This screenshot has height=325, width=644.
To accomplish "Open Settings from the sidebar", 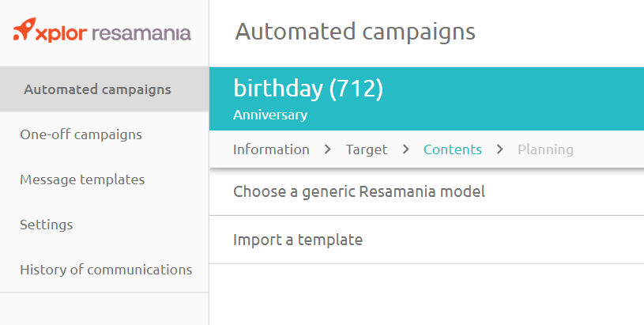I will click(x=46, y=225).
